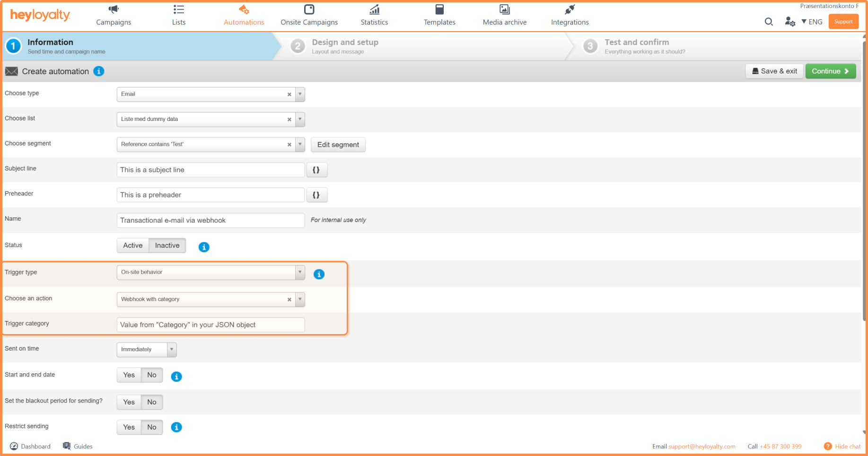Open the user account settings icon
The height and width of the screenshot is (456, 868).
(x=789, y=22)
